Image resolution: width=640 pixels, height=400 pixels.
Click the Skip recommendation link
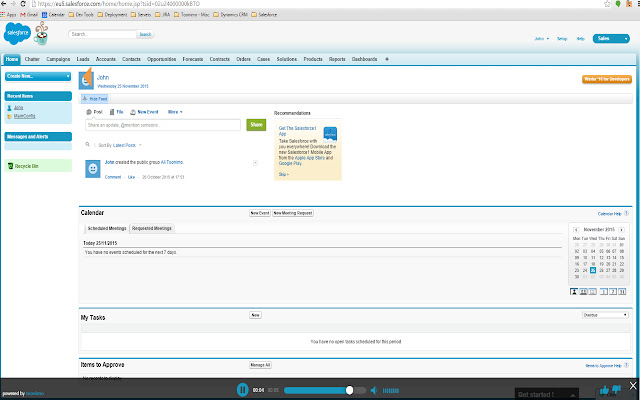click(x=284, y=174)
